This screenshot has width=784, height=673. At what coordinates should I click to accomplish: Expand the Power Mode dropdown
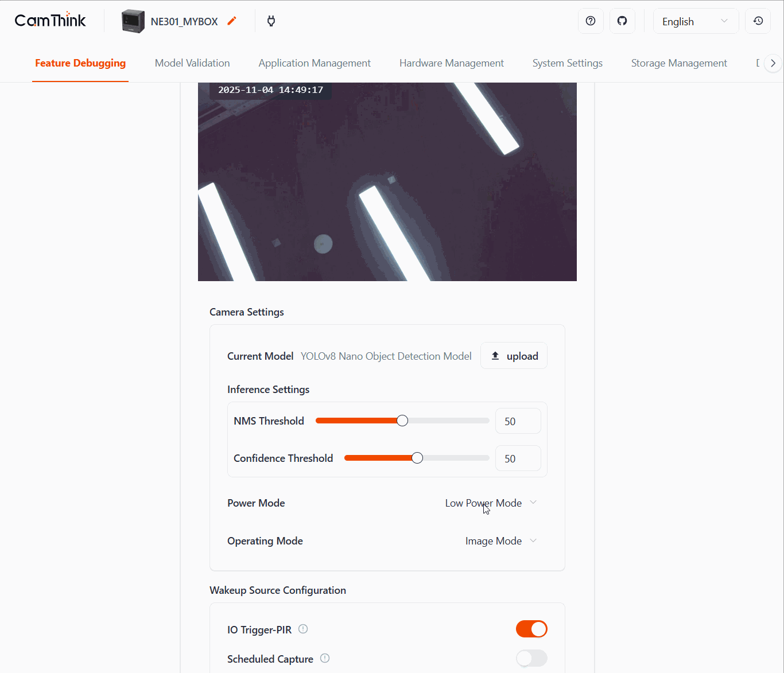[491, 503]
